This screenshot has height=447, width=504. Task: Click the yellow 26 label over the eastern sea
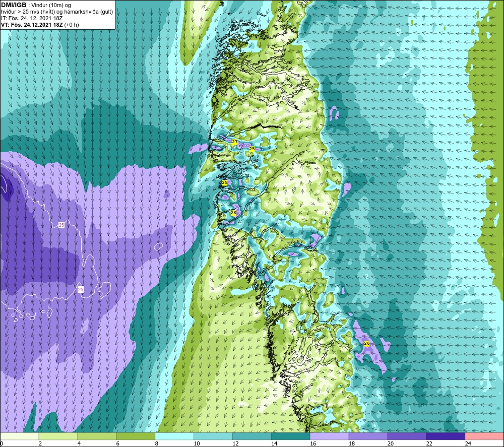point(367,344)
